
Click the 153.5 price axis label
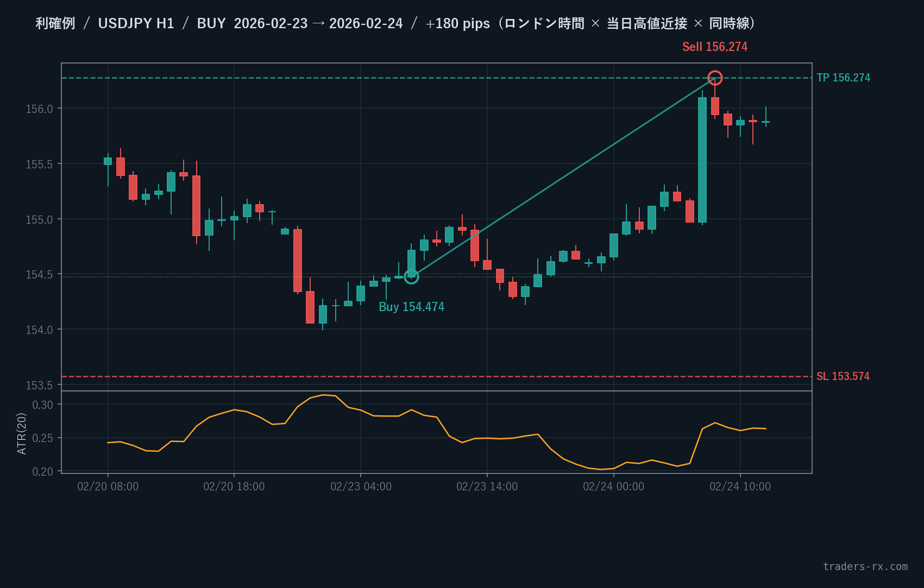[x=40, y=385]
